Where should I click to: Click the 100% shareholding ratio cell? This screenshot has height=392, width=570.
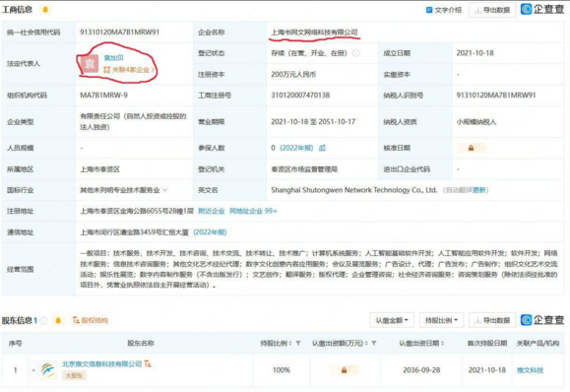click(282, 370)
